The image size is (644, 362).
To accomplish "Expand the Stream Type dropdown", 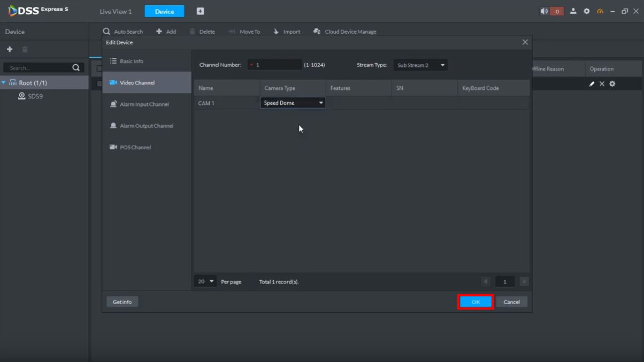I will [420, 65].
